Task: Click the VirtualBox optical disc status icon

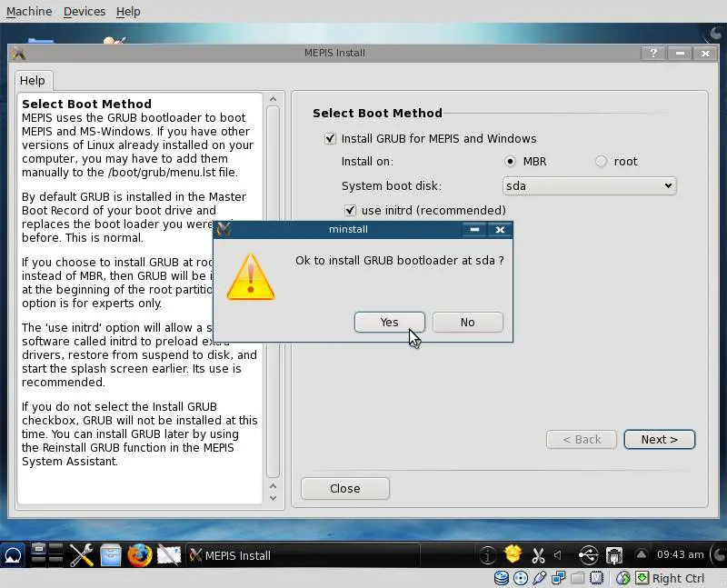Action: click(x=521, y=578)
